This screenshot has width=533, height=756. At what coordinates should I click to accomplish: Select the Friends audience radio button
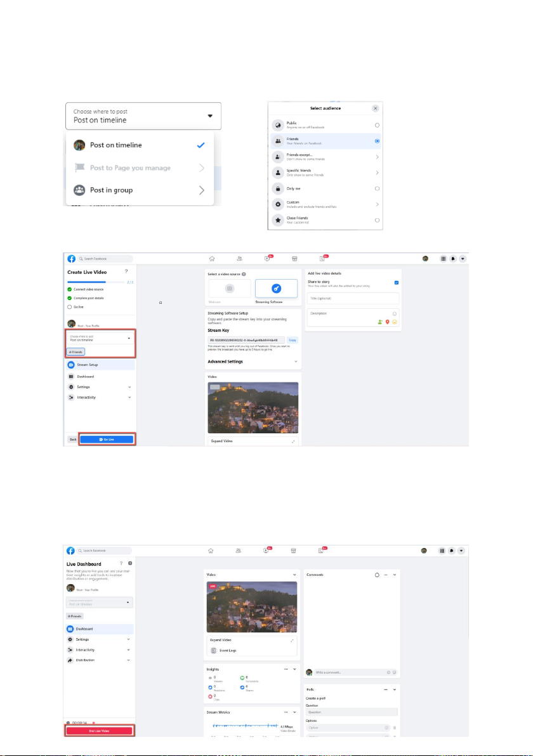click(x=377, y=141)
